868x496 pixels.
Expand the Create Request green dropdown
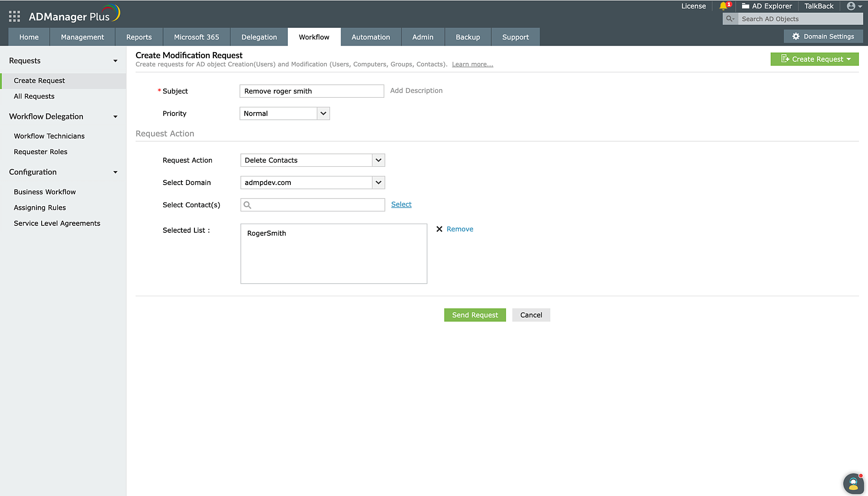tap(848, 59)
